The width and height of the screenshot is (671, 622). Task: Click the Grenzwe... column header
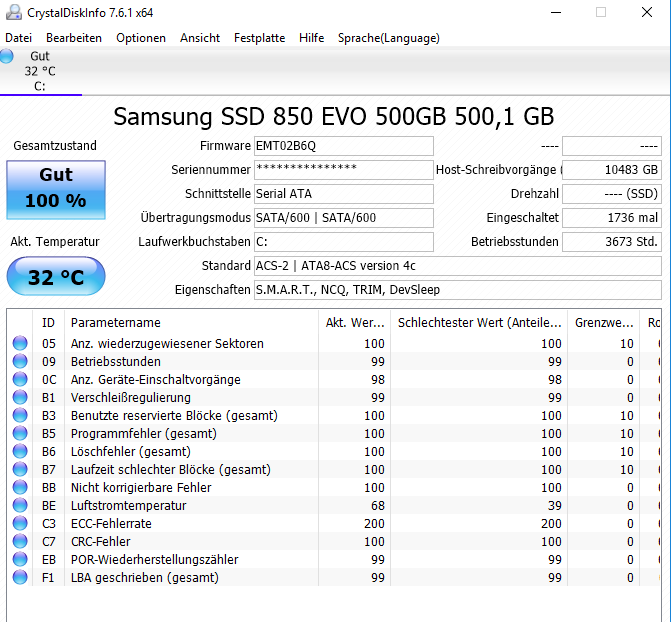point(603,322)
